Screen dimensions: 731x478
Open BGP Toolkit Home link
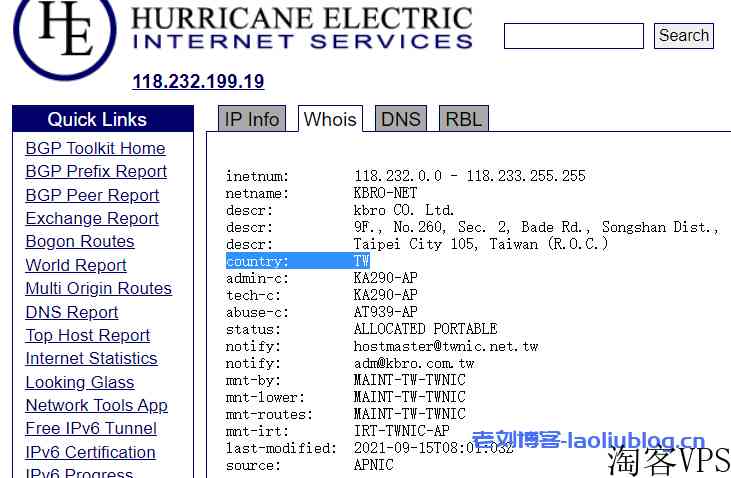point(96,148)
